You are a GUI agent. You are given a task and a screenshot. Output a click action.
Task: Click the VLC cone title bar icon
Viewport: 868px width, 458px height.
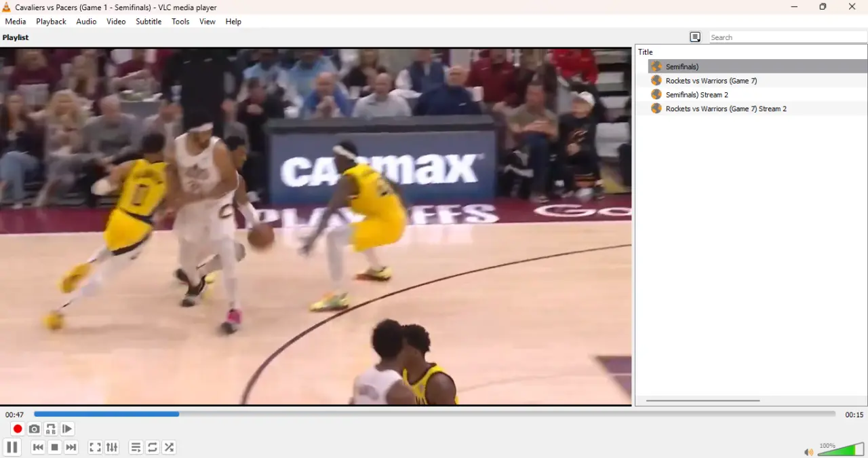tap(7, 7)
